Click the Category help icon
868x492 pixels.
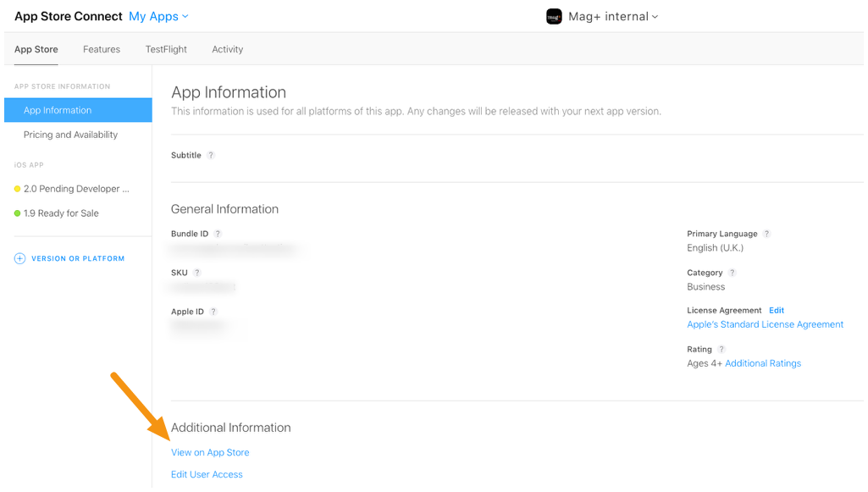[732, 273]
